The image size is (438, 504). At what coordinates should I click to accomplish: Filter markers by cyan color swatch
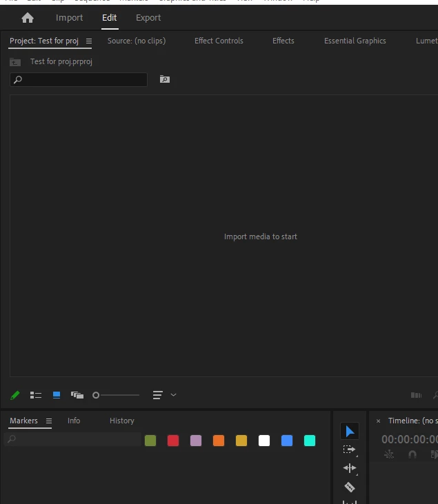coord(310,441)
